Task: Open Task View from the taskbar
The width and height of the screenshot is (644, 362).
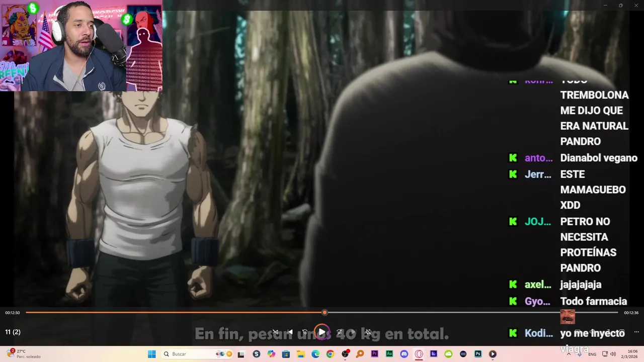Action: pos(241,354)
